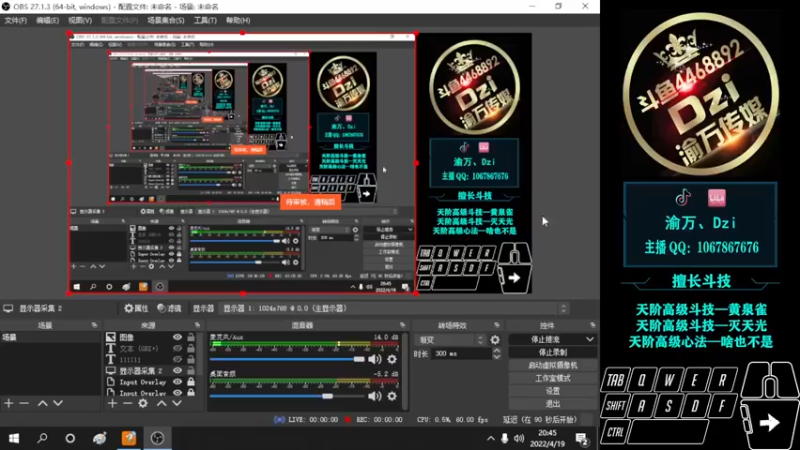
Task: Show the 111111 text source via eye
Action: (x=177, y=360)
